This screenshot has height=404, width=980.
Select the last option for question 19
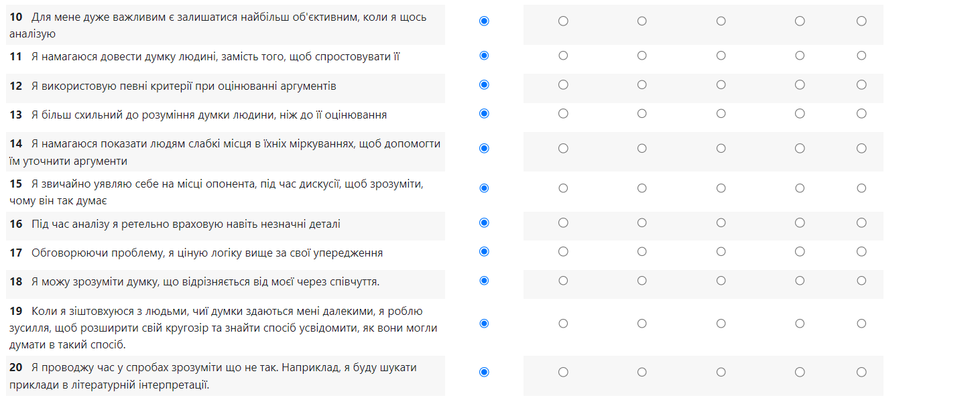point(861,324)
